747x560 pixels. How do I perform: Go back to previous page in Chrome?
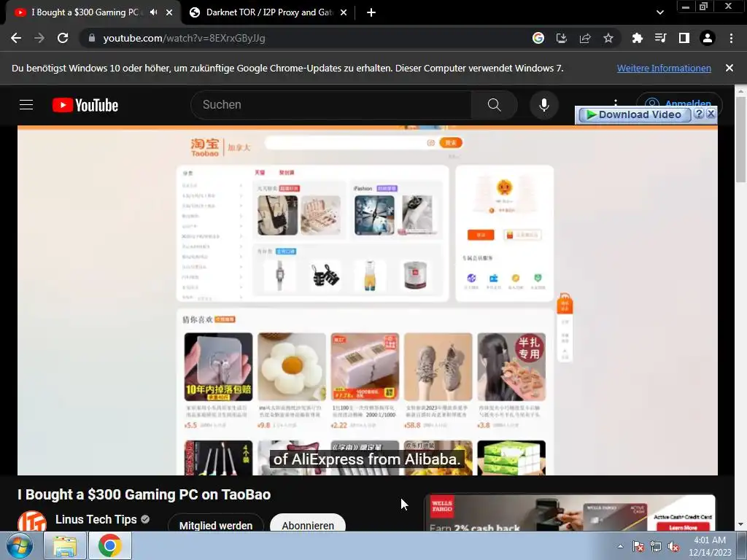pyautogui.click(x=16, y=38)
